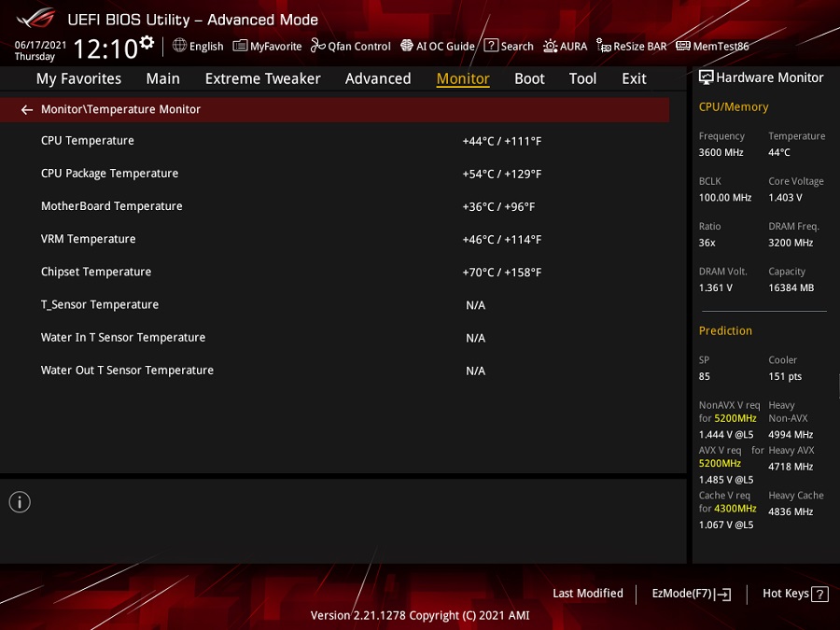Viewport: 840px width, 630px height.
Task: Select T_Sensor Temperature row
Action: coord(334,305)
